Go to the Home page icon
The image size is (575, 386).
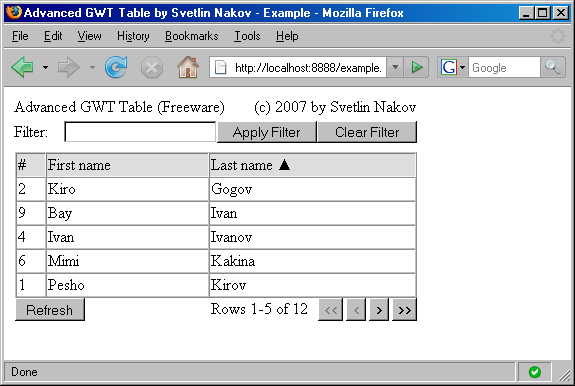(x=188, y=67)
